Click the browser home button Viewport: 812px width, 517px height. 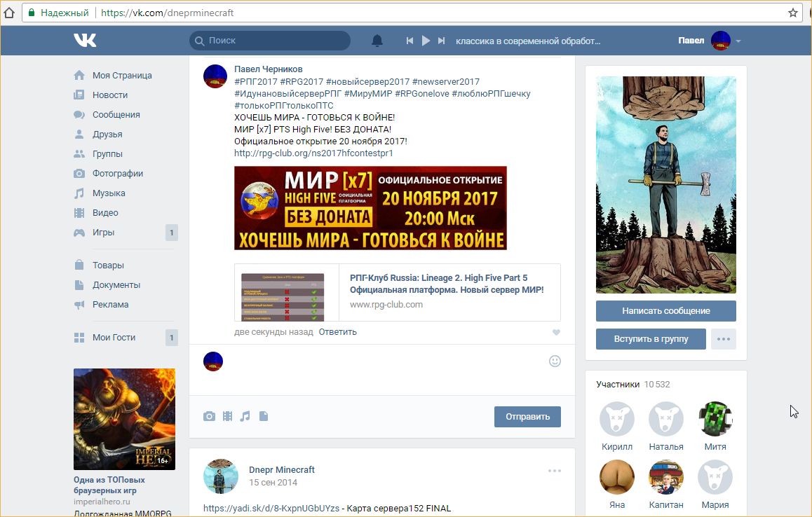point(9,13)
